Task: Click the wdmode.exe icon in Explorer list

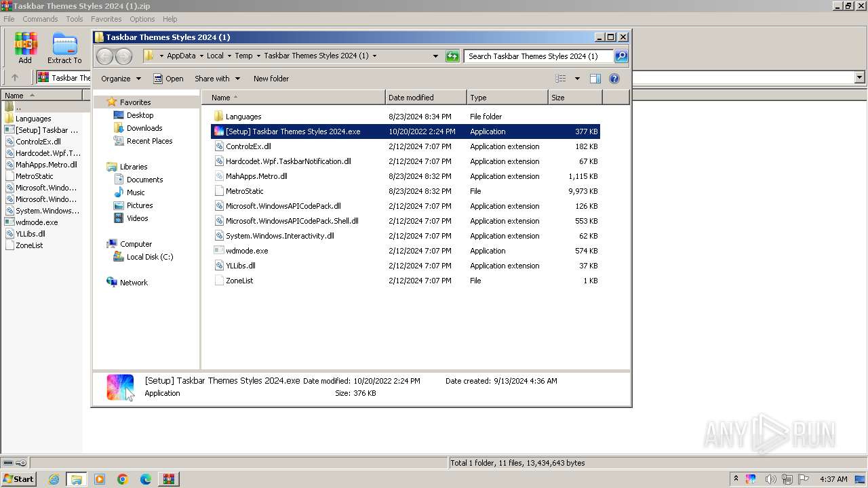Action: pos(218,250)
